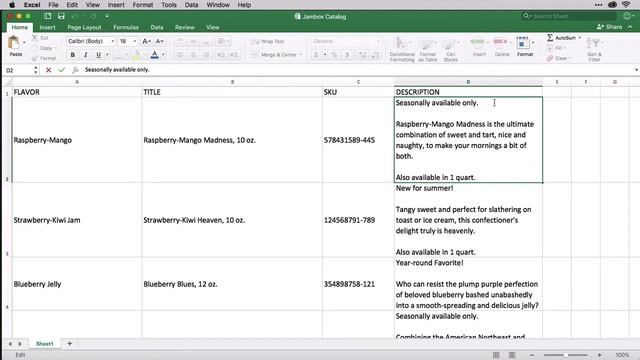Open the Formulas ribbon tab
Screen dimensions: 640x360
coord(126,27)
